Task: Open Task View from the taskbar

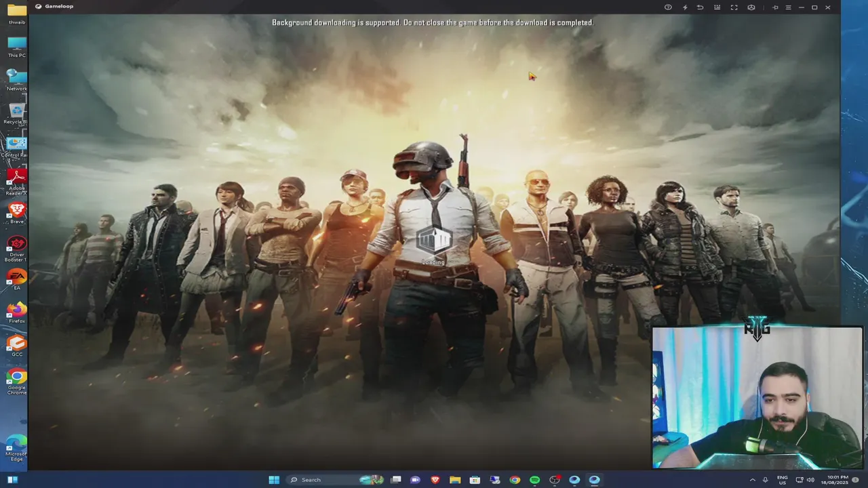Action: 396,480
